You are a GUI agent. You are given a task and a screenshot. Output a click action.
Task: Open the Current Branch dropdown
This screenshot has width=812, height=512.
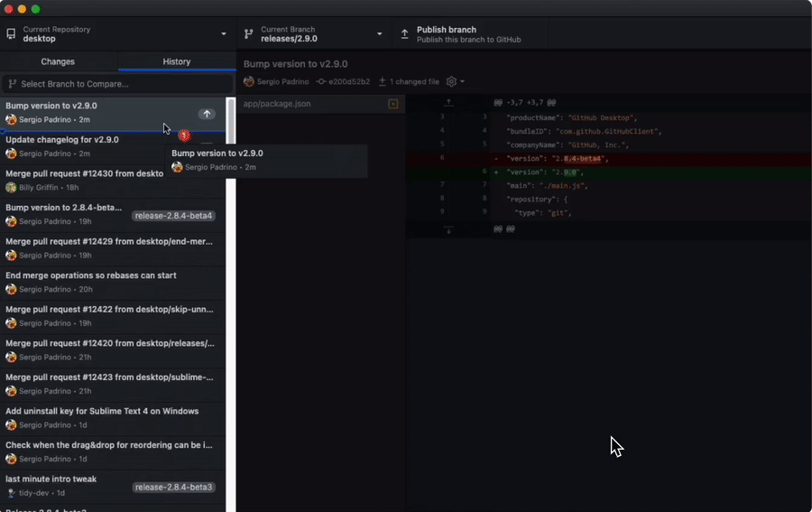coord(314,34)
